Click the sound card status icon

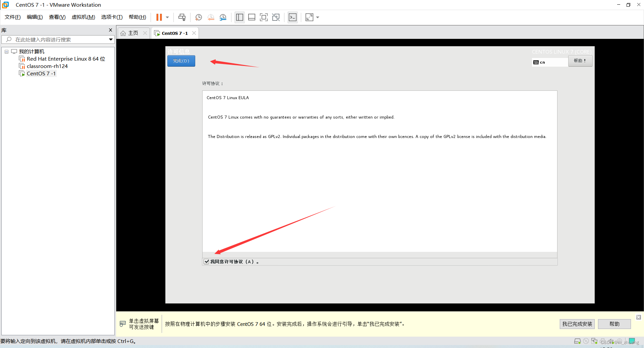point(611,341)
